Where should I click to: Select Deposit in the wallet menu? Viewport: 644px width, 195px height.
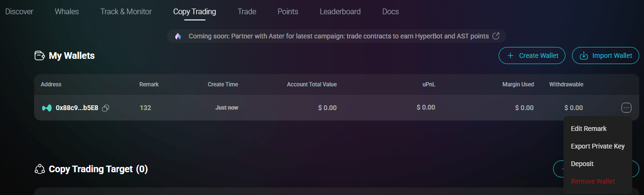582,164
